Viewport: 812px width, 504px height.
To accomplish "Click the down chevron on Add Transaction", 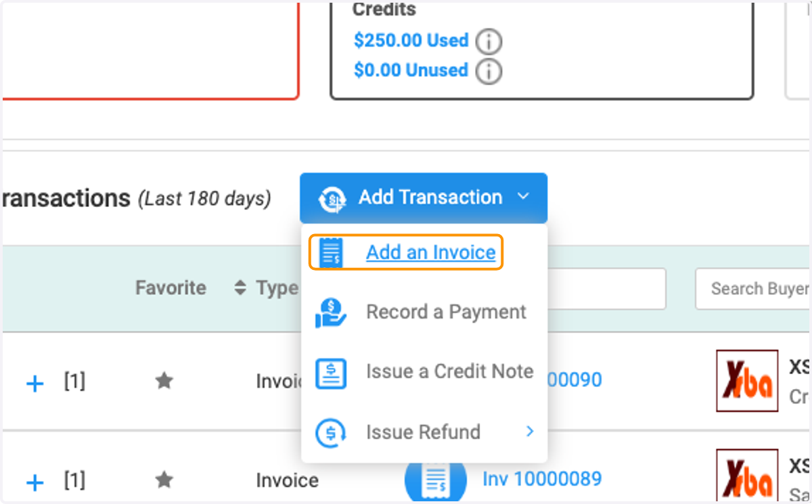I will coord(523,198).
